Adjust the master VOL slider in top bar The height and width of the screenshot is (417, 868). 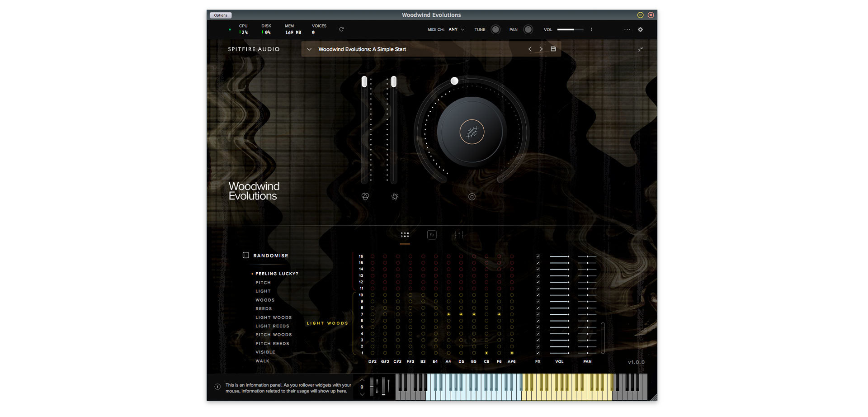click(570, 29)
